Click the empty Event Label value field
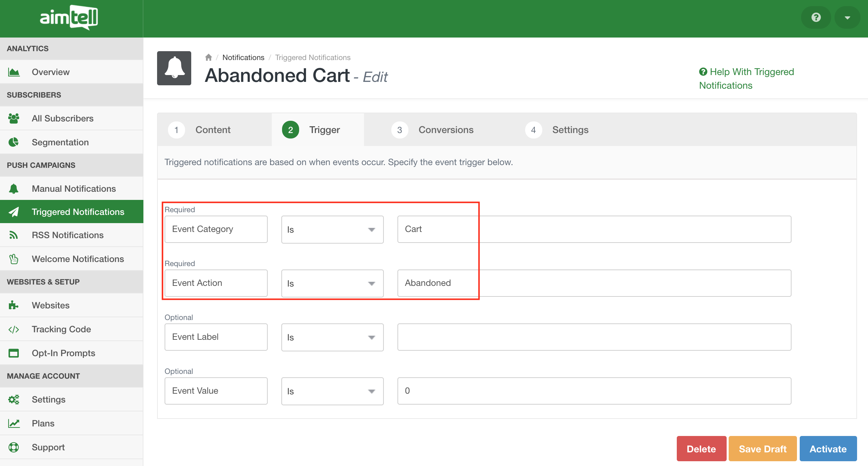 tap(594, 337)
